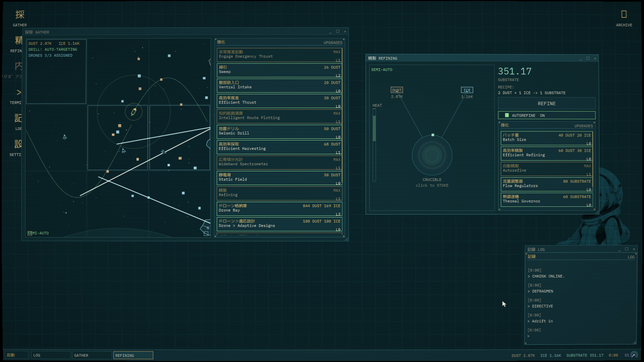
Task: Maximize the Gather window
Action: 338,32
